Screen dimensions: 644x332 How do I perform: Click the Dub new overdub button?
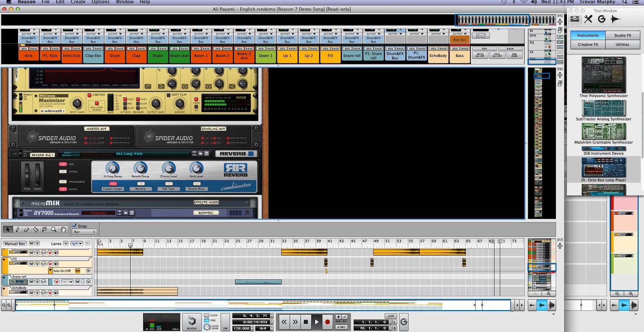click(339, 317)
